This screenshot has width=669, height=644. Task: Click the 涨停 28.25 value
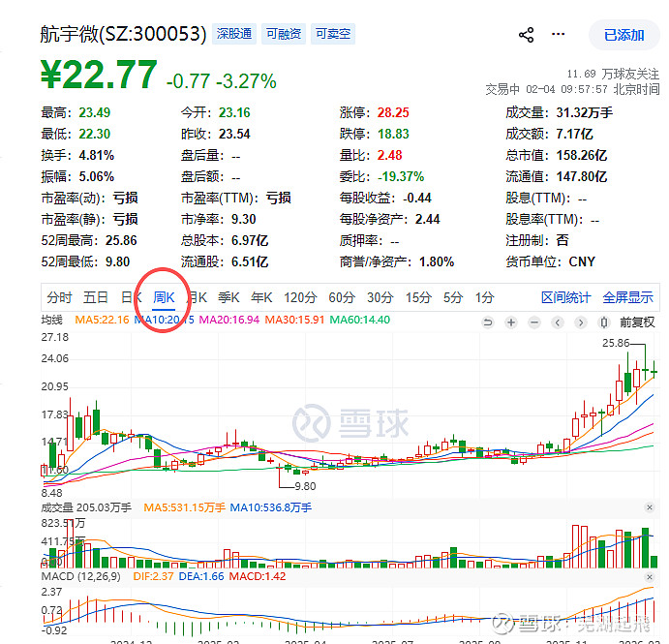point(393,112)
